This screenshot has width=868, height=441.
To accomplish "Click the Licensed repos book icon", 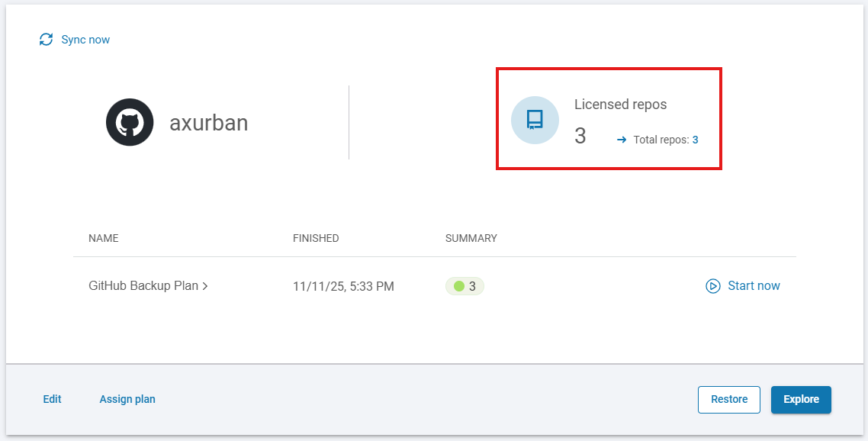I will point(535,120).
